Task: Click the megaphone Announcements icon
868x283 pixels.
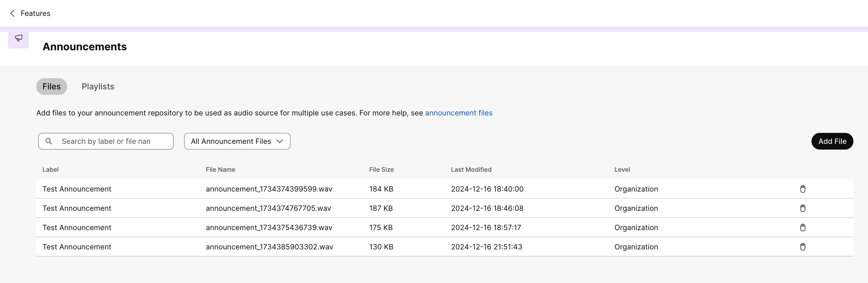Action: point(18,38)
